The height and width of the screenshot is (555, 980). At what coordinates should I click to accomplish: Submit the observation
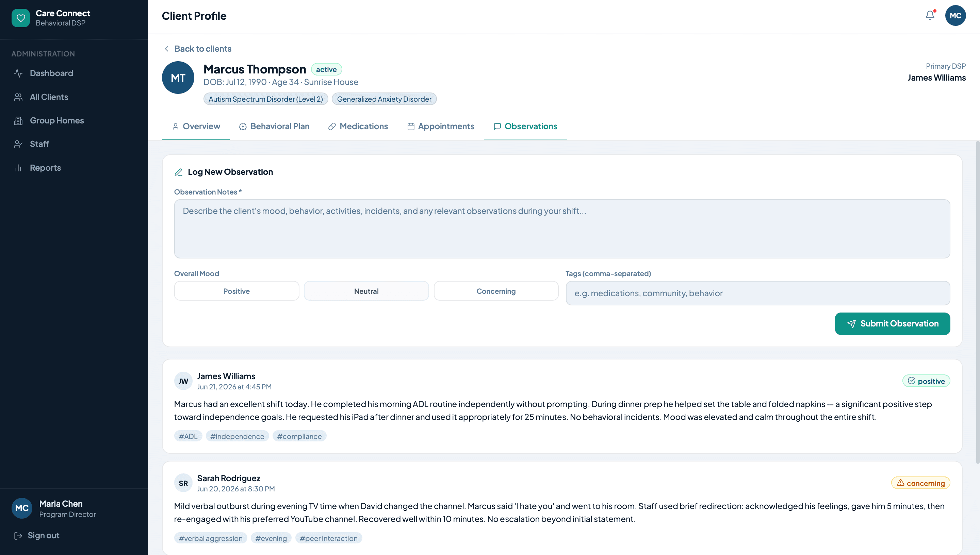click(x=892, y=324)
